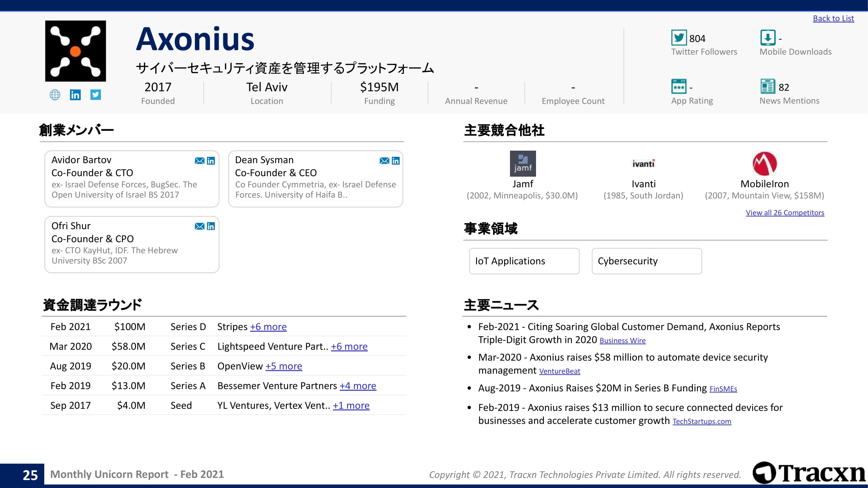Click Ofri Shur's email envelope icon

click(200, 226)
